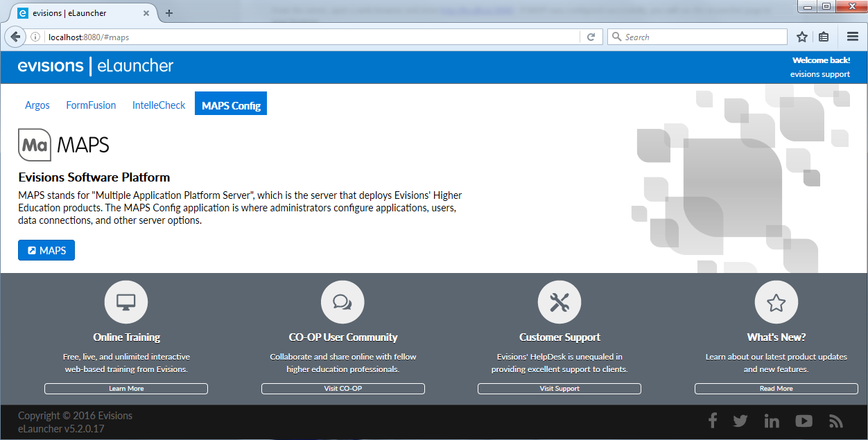Viewport: 868px width, 440px height.
Task: Click the evisions support user link
Action: pyautogui.click(x=820, y=74)
